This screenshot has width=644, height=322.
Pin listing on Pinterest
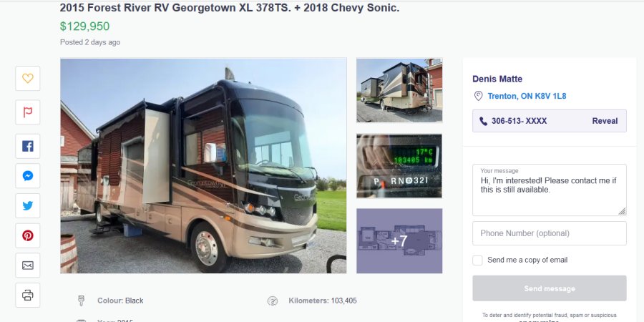point(28,235)
